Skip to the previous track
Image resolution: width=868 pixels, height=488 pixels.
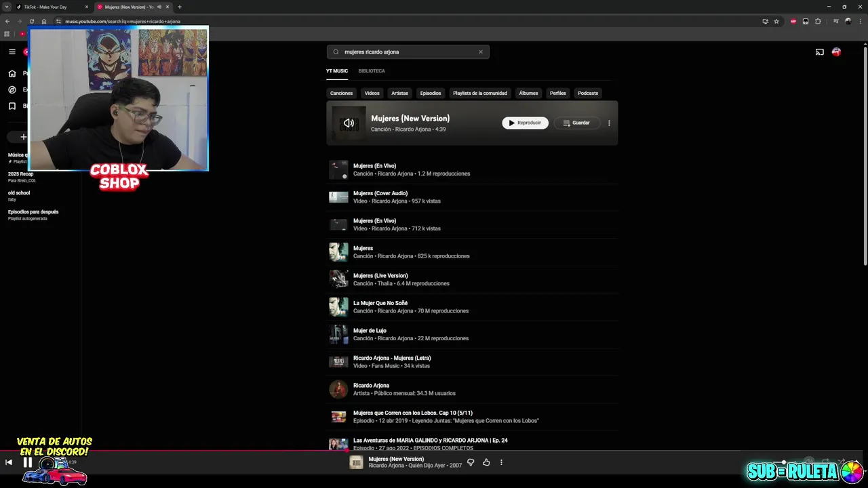(9, 462)
